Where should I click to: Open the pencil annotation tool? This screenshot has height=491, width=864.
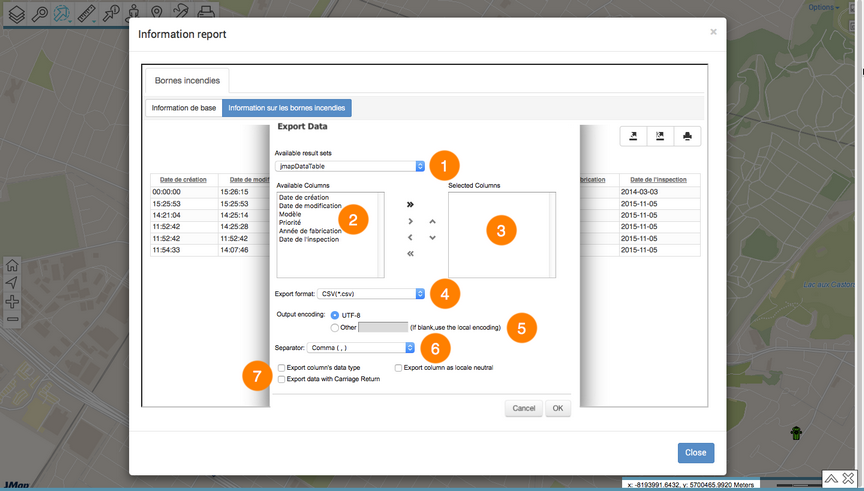[x=180, y=13]
